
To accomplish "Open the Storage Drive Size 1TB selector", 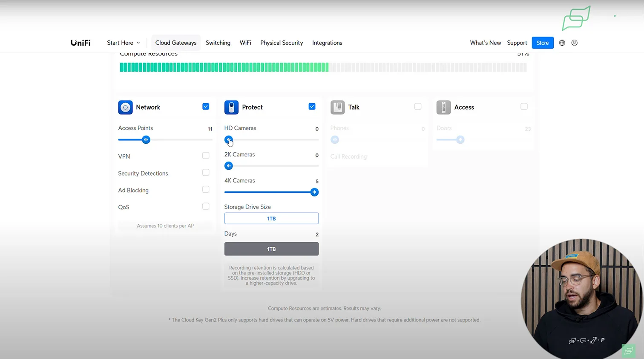I will pyautogui.click(x=271, y=218).
